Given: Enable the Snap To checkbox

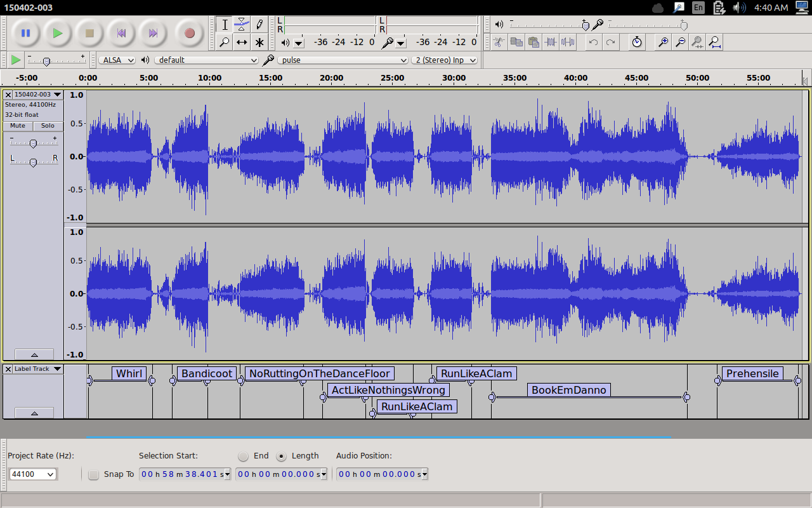Looking at the screenshot, I should pyautogui.click(x=94, y=474).
